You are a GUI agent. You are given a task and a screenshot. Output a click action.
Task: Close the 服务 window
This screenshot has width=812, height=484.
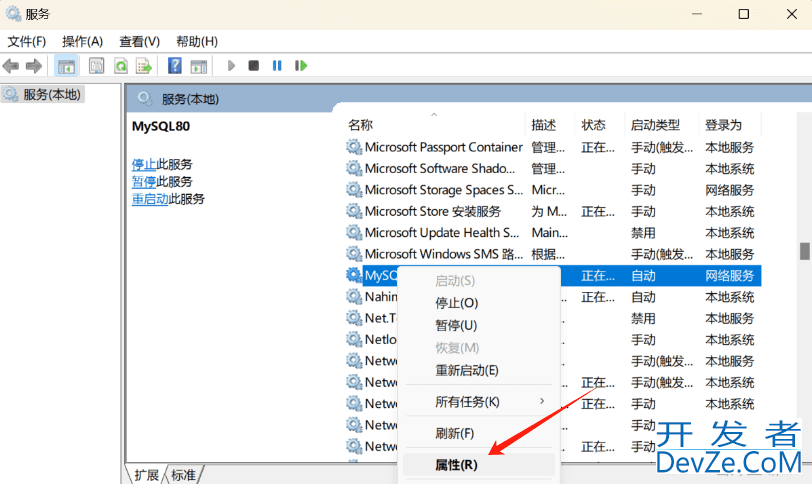791,14
